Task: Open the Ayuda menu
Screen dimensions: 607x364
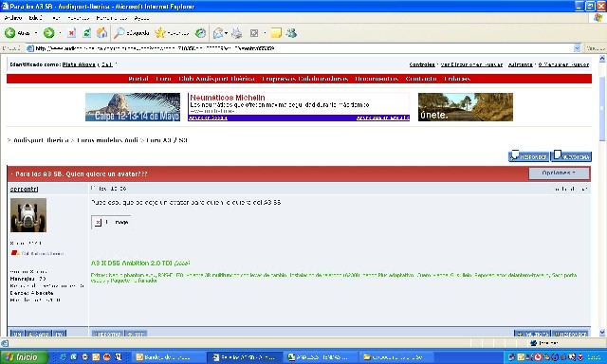Action: click(141, 18)
